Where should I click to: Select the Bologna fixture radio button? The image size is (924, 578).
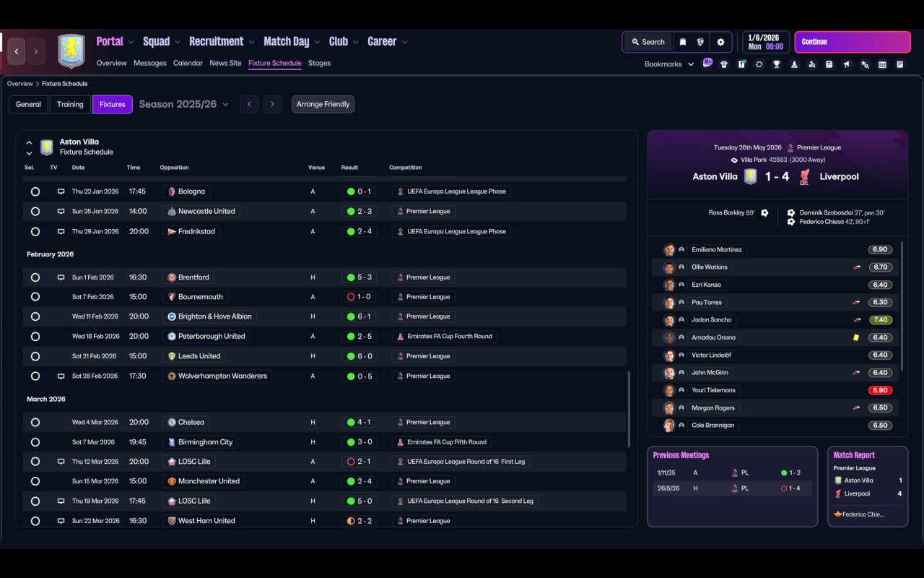pyautogui.click(x=35, y=191)
